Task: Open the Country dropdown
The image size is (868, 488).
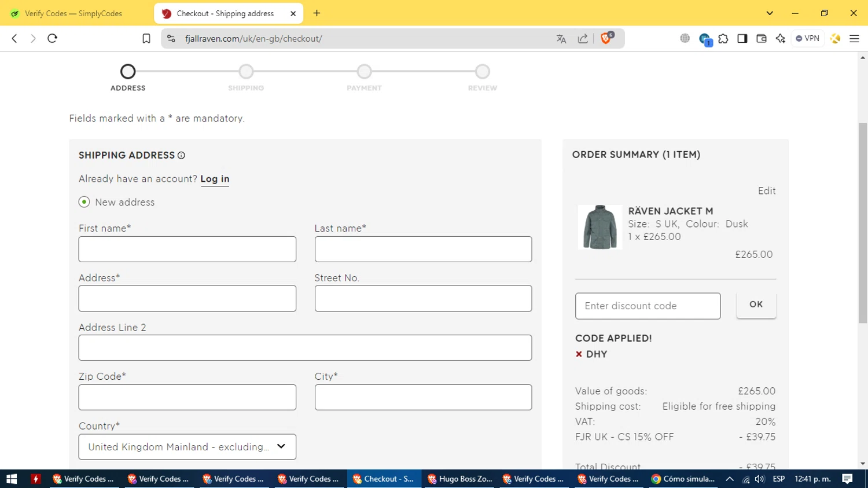Action: [x=187, y=447]
